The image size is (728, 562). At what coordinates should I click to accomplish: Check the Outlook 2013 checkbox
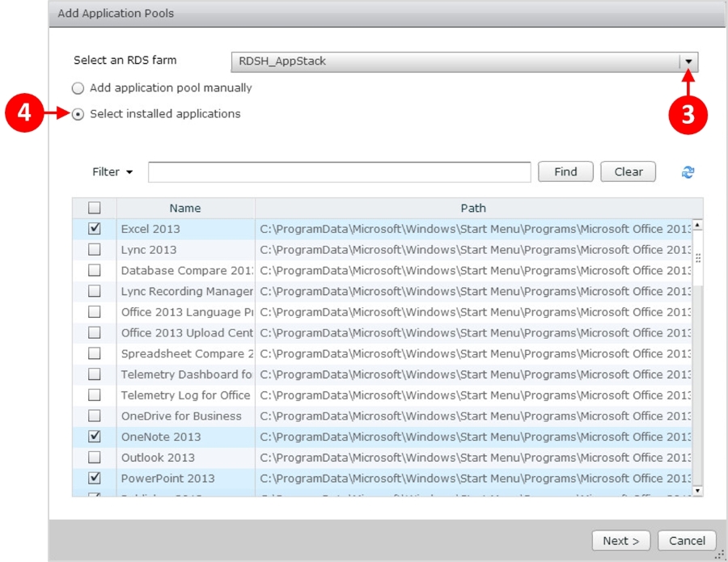tap(95, 457)
